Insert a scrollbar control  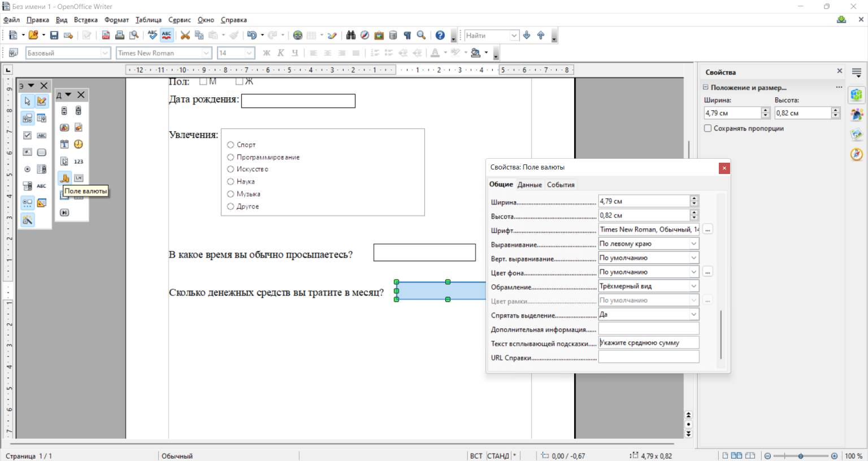79,111
